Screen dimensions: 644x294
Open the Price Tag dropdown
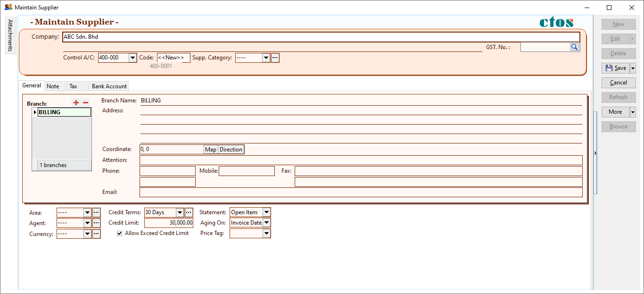tap(266, 234)
